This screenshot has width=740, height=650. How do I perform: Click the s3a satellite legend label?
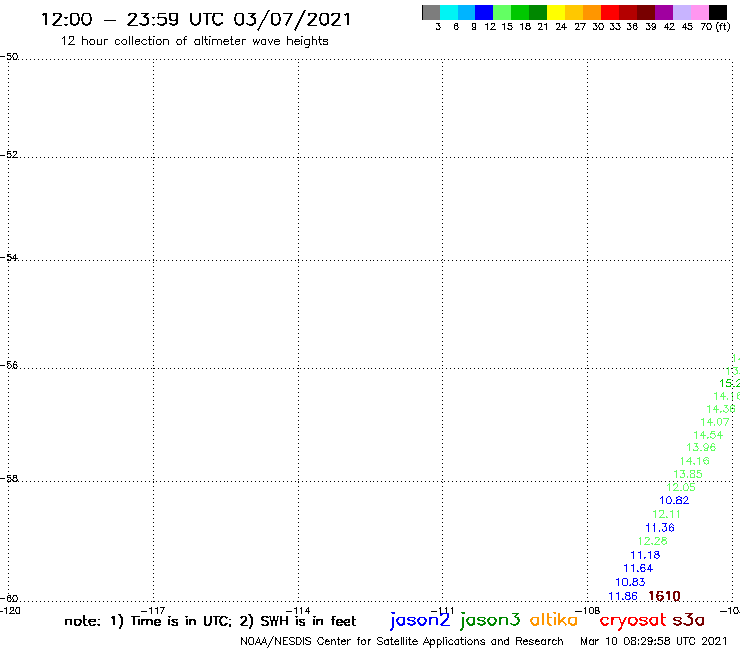coord(688,620)
